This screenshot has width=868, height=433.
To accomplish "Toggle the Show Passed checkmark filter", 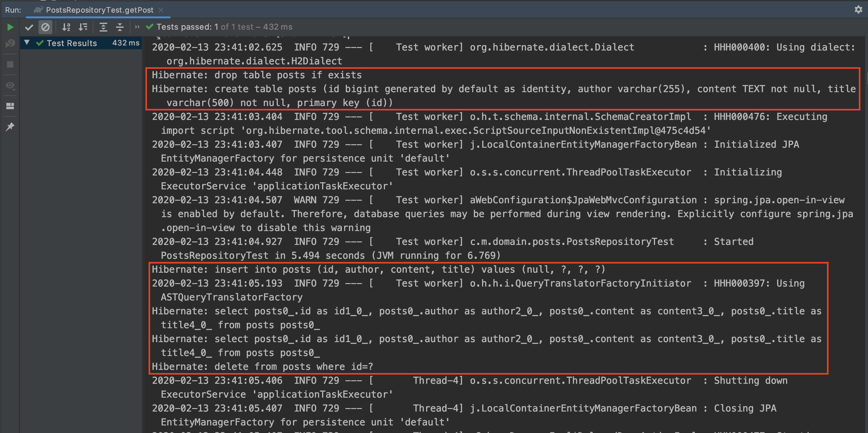I will 29,27.
